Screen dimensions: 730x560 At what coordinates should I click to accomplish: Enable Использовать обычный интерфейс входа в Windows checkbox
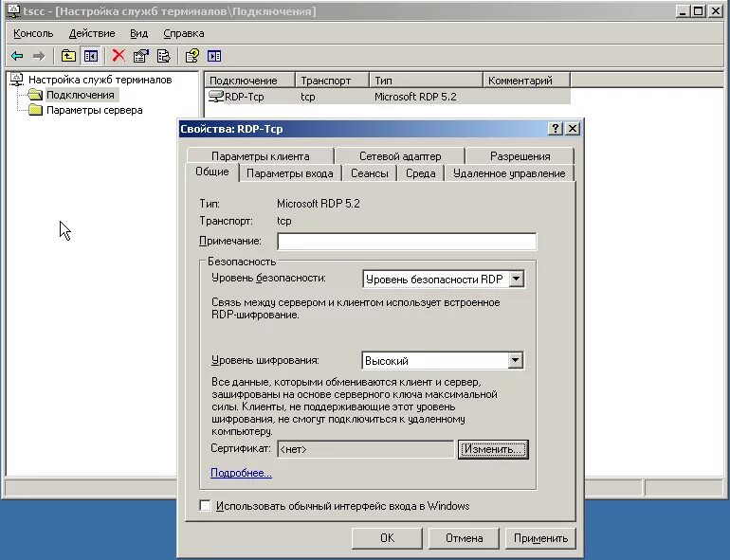click(x=205, y=506)
